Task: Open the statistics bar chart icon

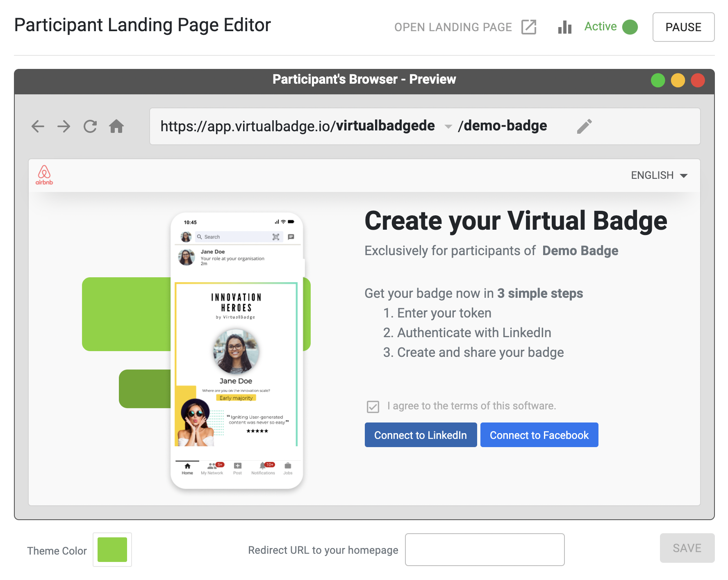Action: click(564, 27)
